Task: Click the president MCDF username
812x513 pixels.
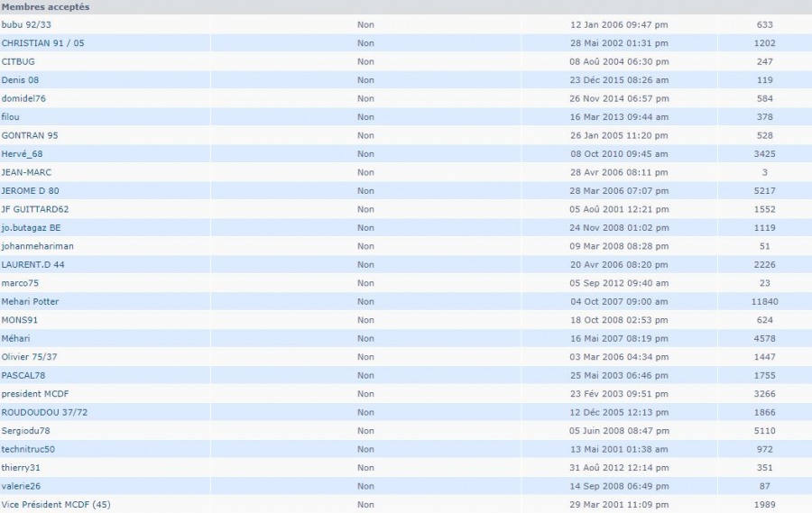Action: [35, 394]
